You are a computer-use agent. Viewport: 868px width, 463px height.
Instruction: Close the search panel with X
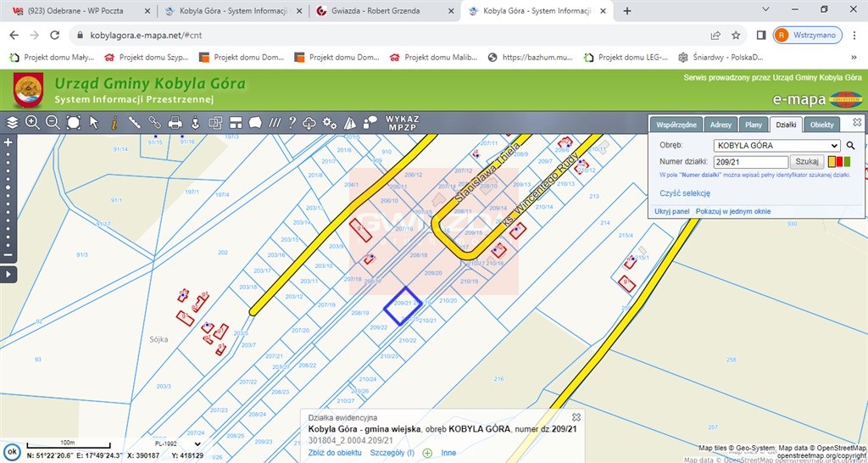coord(857,122)
